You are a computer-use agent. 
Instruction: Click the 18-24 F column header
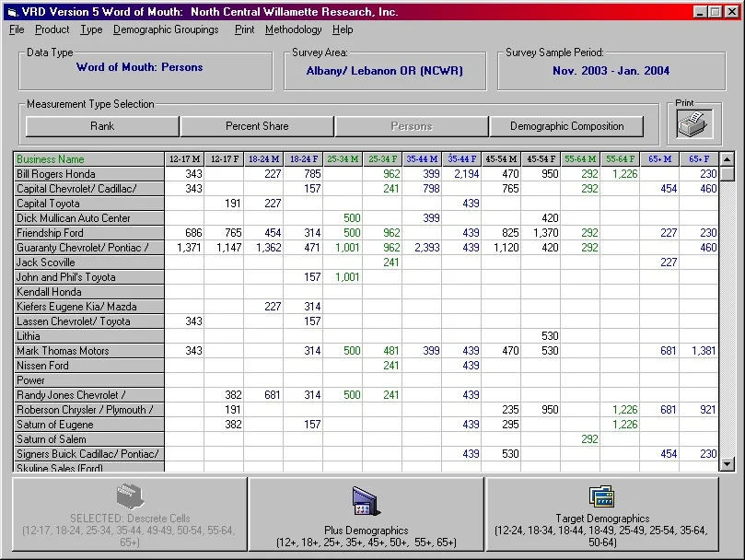click(x=303, y=159)
